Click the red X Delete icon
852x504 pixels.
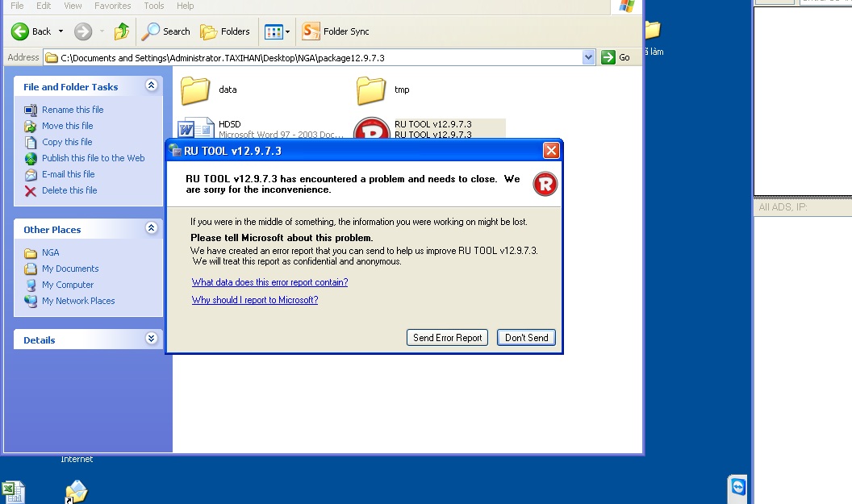pos(31,191)
